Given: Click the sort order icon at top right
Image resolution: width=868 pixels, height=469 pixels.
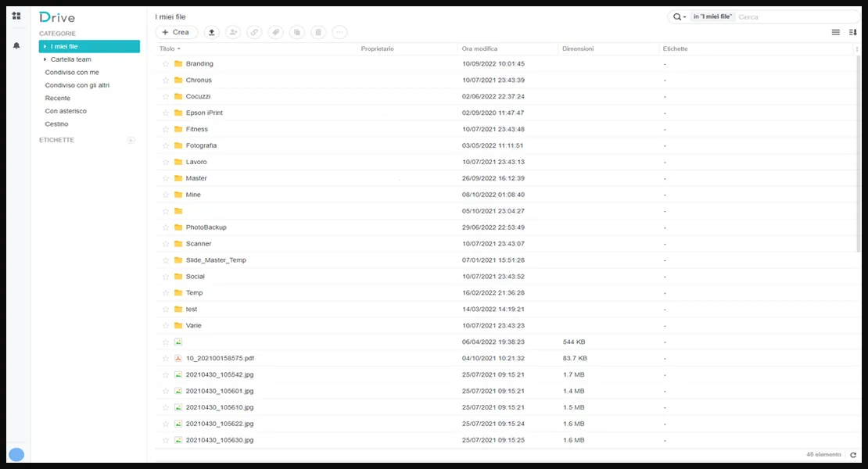Looking at the screenshot, I should [x=854, y=32].
